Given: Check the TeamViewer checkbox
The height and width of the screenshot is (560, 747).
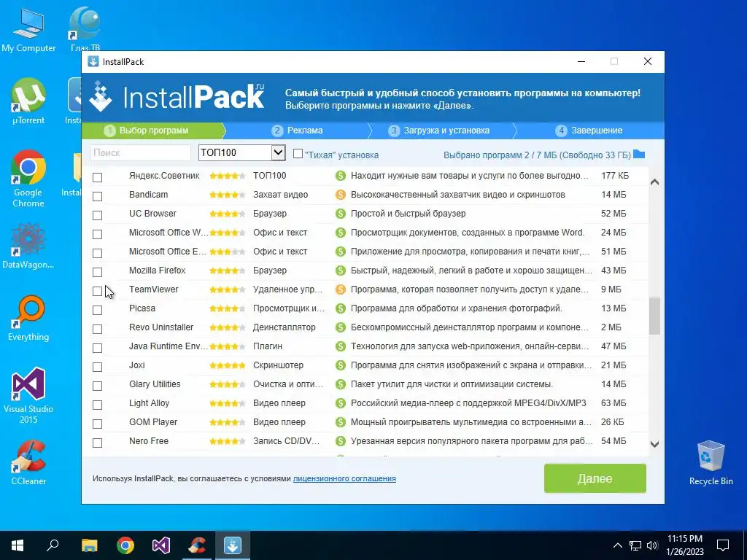Looking at the screenshot, I should pyautogui.click(x=97, y=291).
